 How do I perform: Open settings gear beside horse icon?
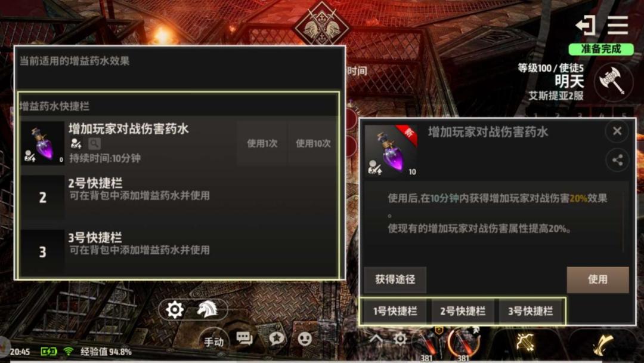coord(175,309)
